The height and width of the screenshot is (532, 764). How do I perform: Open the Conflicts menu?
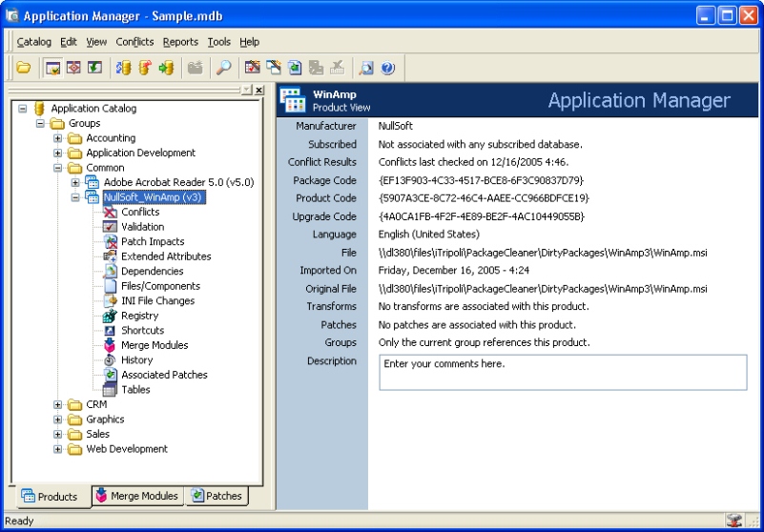134,42
